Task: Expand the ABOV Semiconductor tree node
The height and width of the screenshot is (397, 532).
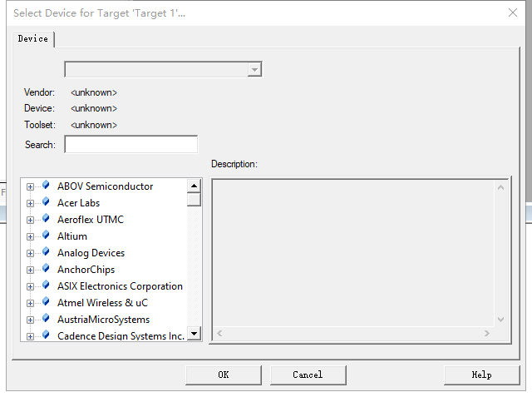Action: [x=31, y=187]
